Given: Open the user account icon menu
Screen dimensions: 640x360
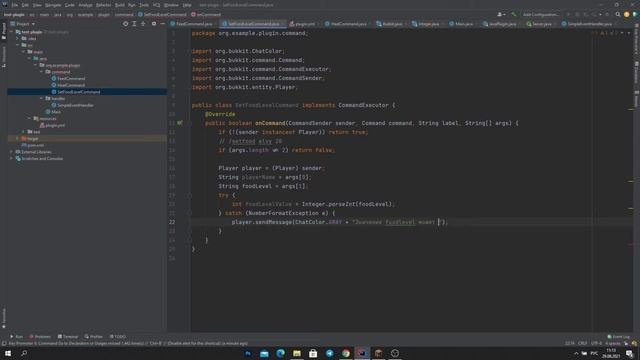Looking at the screenshot, I should click(x=501, y=14).
